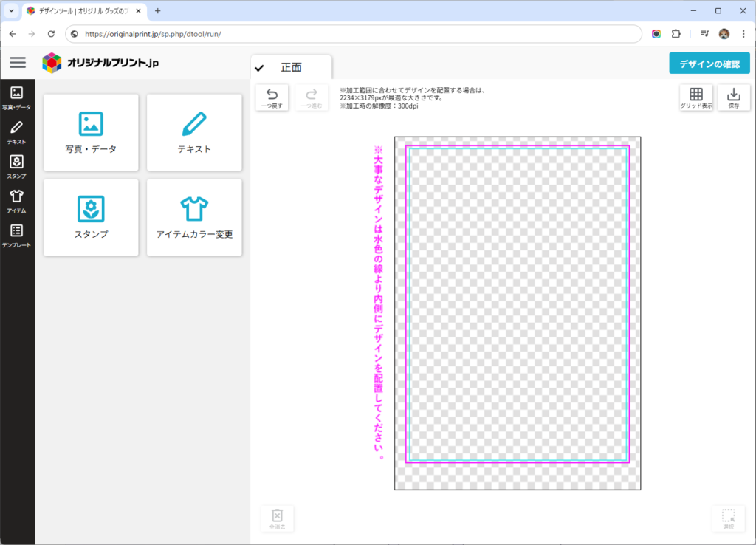756x545 pixels.
Task: Open スタンプ in the left sidebar
Action: [x=16, y=166]
